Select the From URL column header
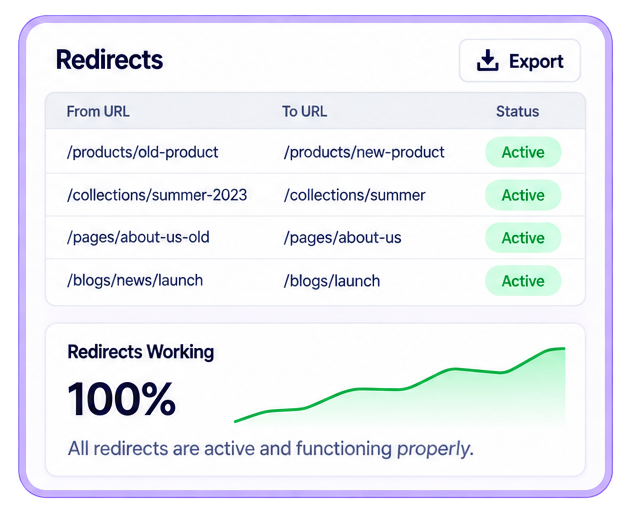The height and width of the screenshot is (515, 635). coord(98,111)
